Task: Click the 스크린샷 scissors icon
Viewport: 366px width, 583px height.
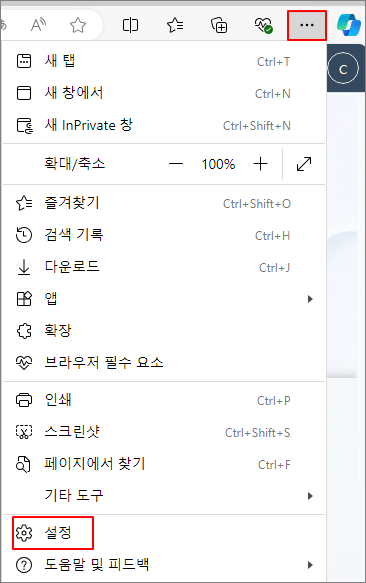Action: tap(24, 432)
